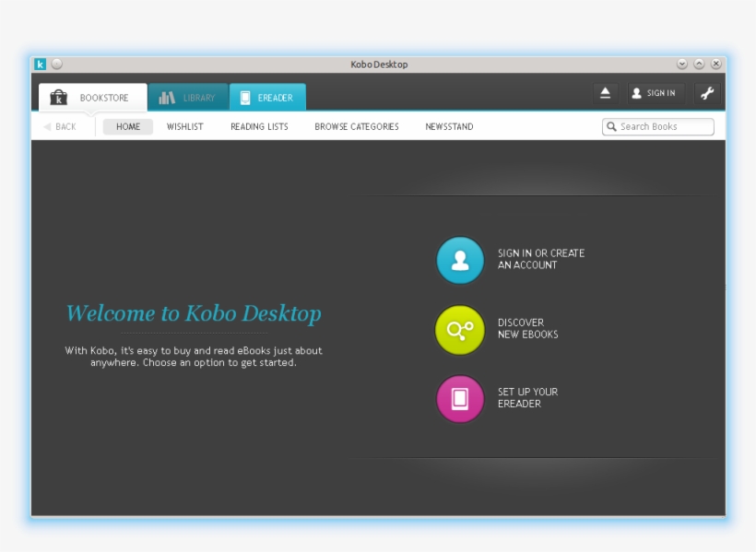Select Home in the navigation bar

(x=128, y=126)
